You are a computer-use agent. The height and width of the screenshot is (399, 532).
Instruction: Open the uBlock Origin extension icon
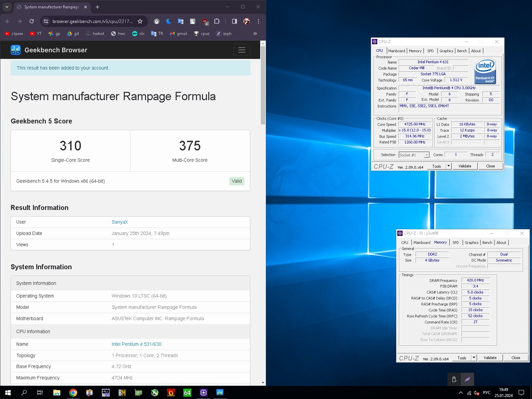pos(205,22)
